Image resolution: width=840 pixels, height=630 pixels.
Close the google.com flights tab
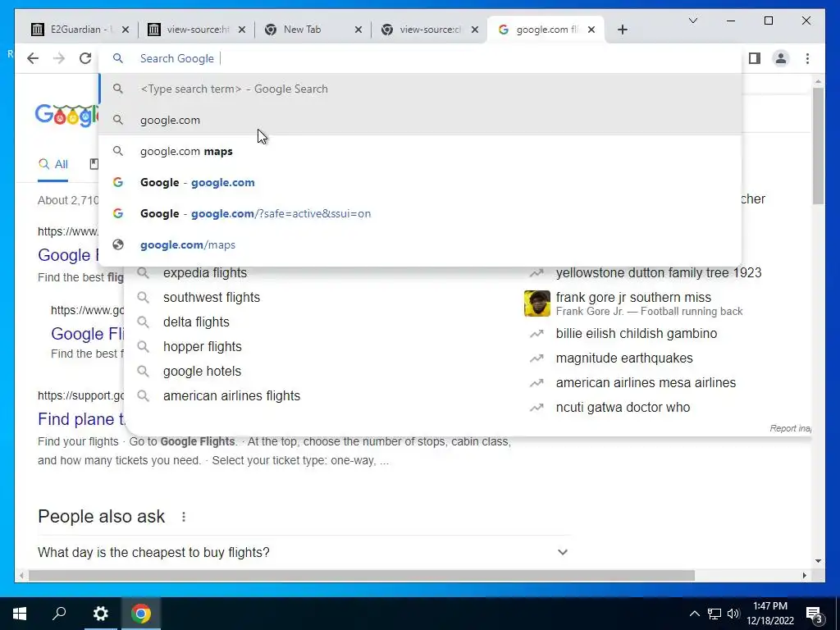pyautogui.click(x=591, y=30)
